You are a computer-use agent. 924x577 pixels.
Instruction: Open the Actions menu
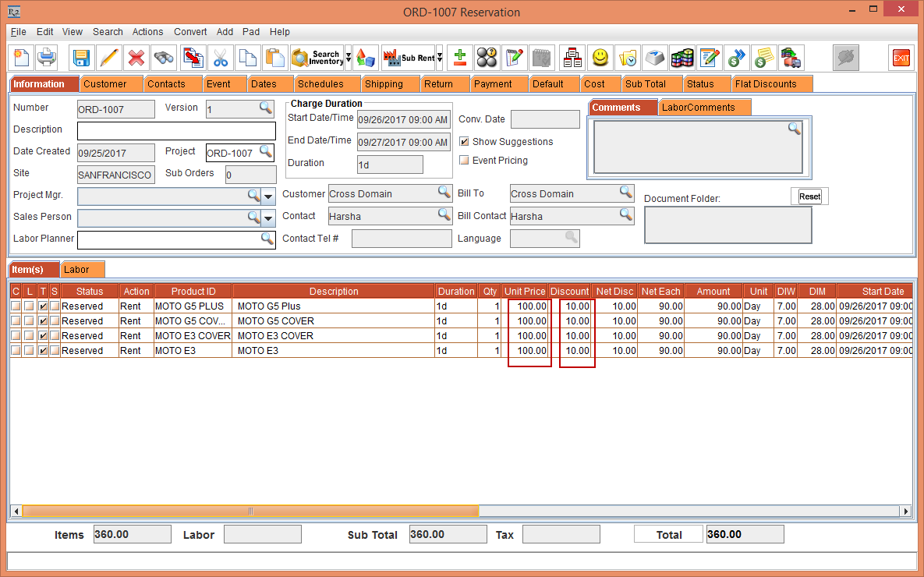pyautogui.click(x=147, y=32)
